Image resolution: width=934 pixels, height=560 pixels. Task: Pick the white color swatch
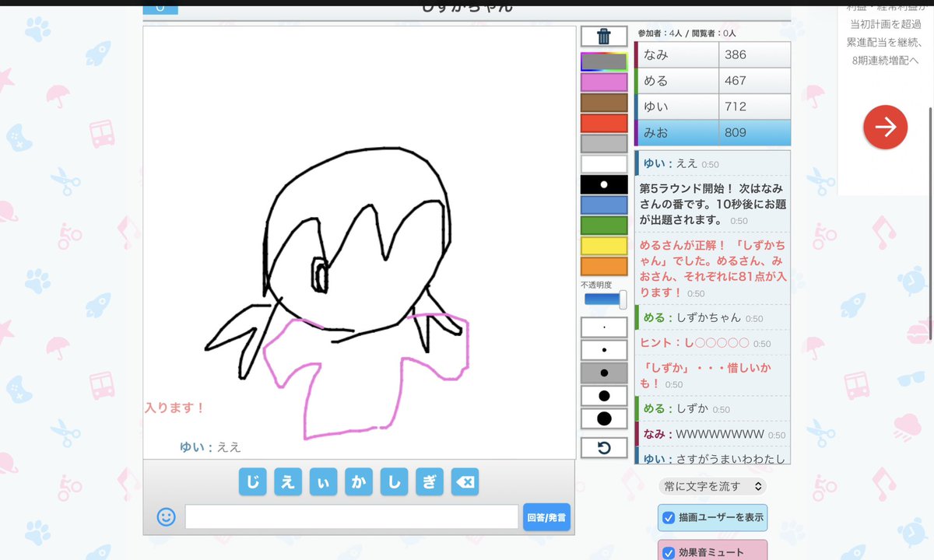604,164
